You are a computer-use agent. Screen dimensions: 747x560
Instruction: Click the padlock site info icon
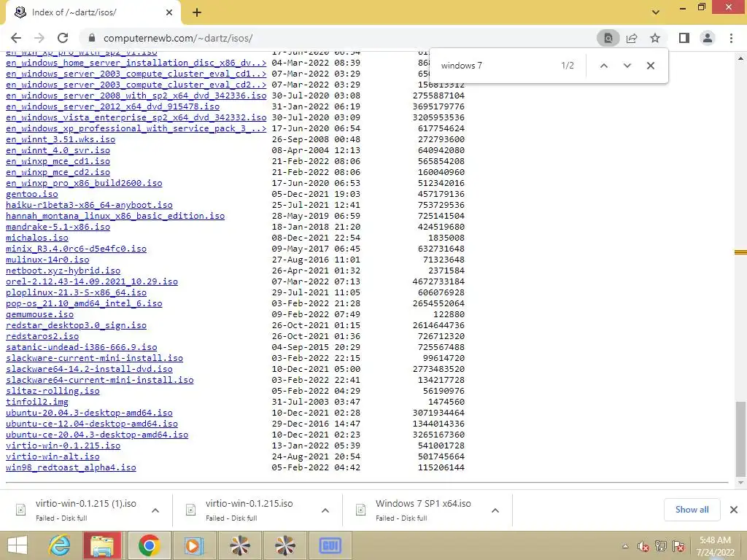(93, 38)
